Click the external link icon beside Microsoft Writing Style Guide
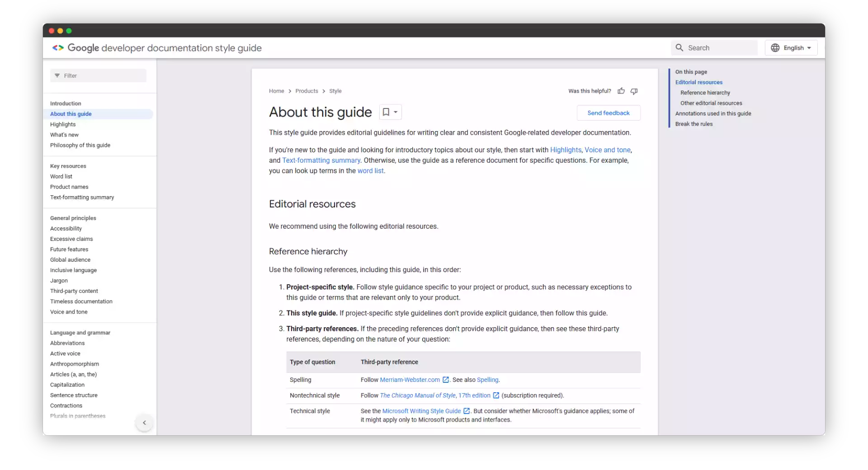The height and width of the screenshot is (470, 868). (x=466, y=411)
